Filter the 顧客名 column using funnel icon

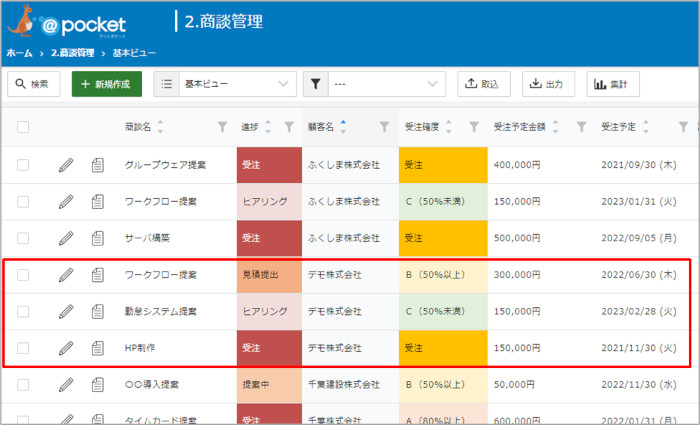(x=384, y=127)
